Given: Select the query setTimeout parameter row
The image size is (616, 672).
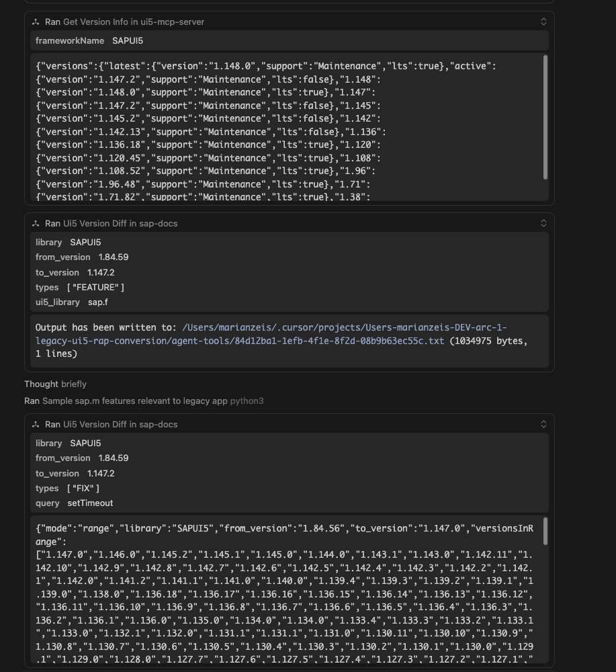Looking at the screenshot, I should [74, 503].
